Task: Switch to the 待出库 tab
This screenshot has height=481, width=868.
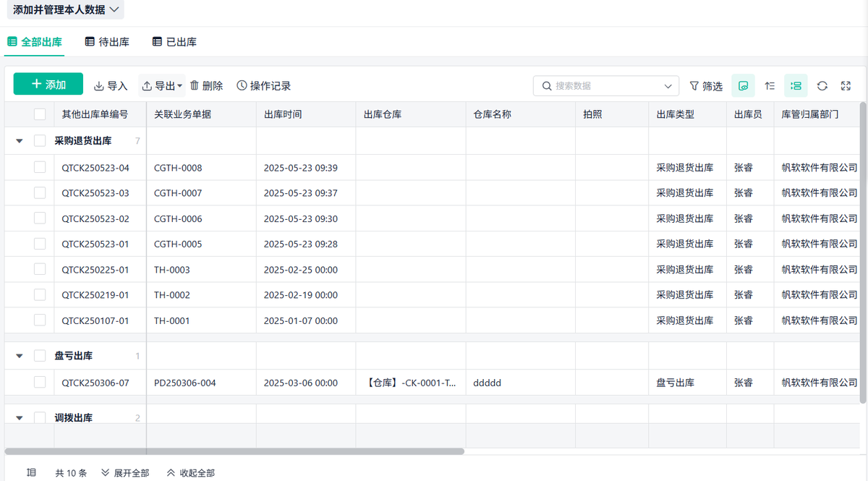Action: click(106, 42)
